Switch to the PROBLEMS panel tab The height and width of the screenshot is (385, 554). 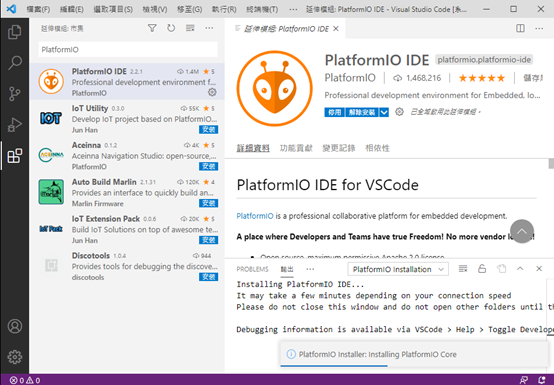(252, 269)
